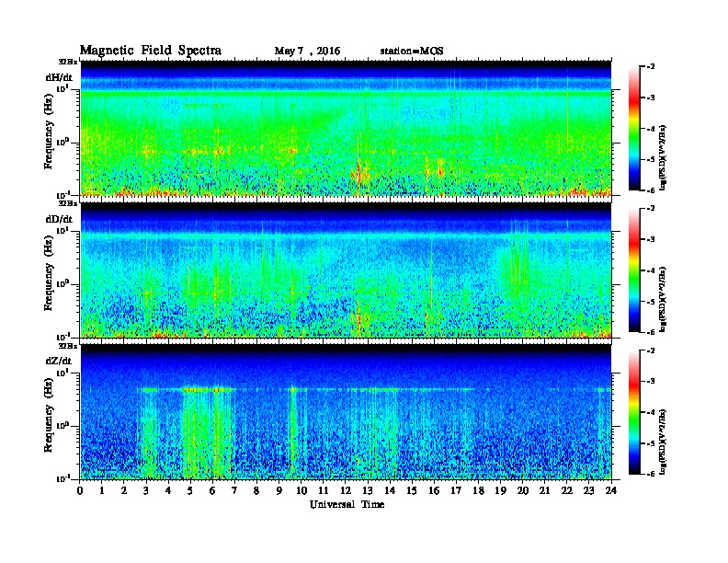728x563 pixels.
Task: Click the "32Hz" label atop dZ/dt panel
Action: click(x=68, y=346)
